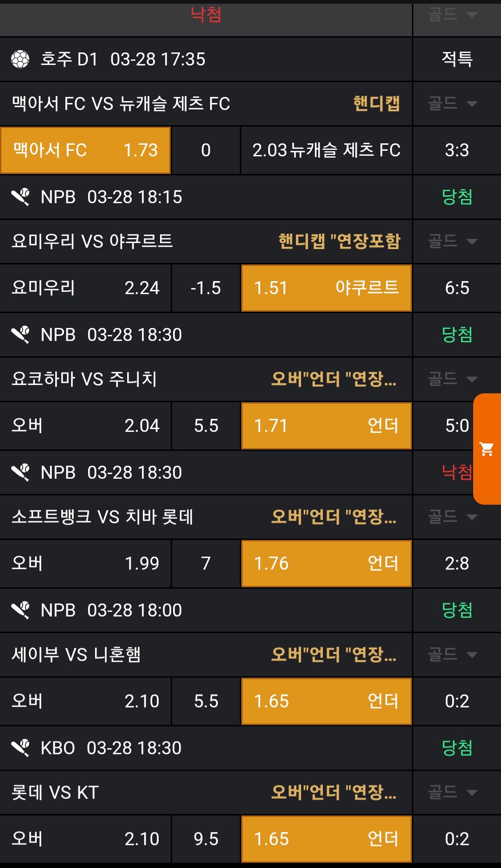
Task: Select 오버 2.04 for 요코하마 VS 주니치
Action: coord(86,426)
